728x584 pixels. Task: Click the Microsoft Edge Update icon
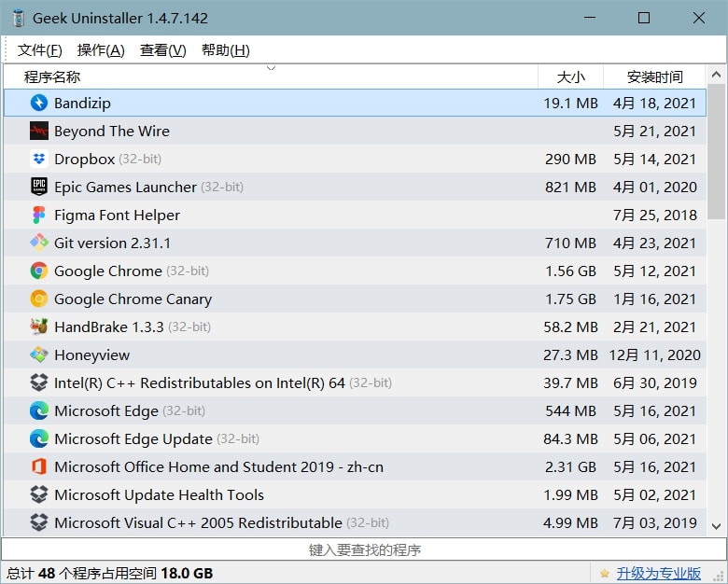tap(39, 438)
